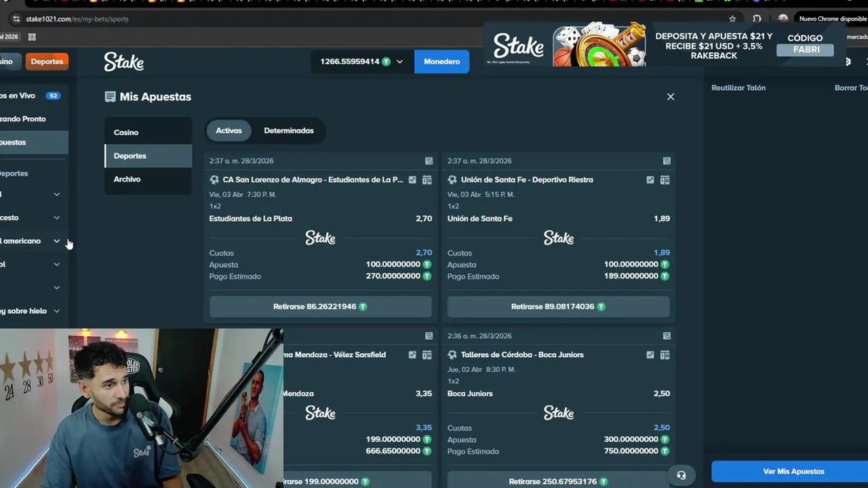Open 'Talleres de Córdoba - Boca Juniors' match title
This screenshot has width=868, height=488.
click(522, 355)
